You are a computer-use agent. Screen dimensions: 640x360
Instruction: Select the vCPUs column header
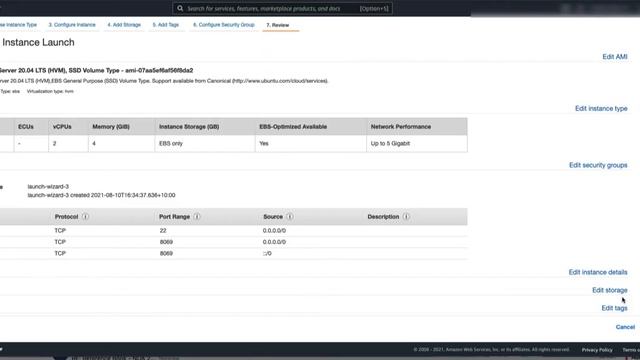62,127
